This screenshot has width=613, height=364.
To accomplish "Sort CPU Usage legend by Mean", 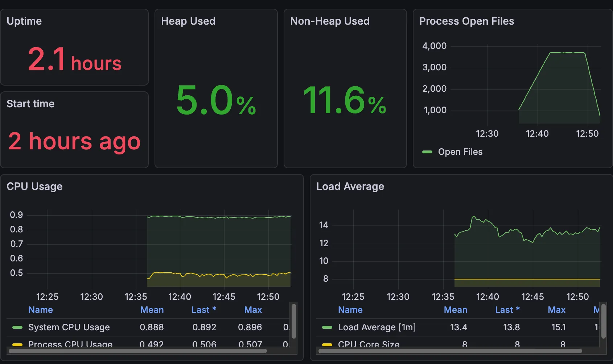I will [152, 310].
